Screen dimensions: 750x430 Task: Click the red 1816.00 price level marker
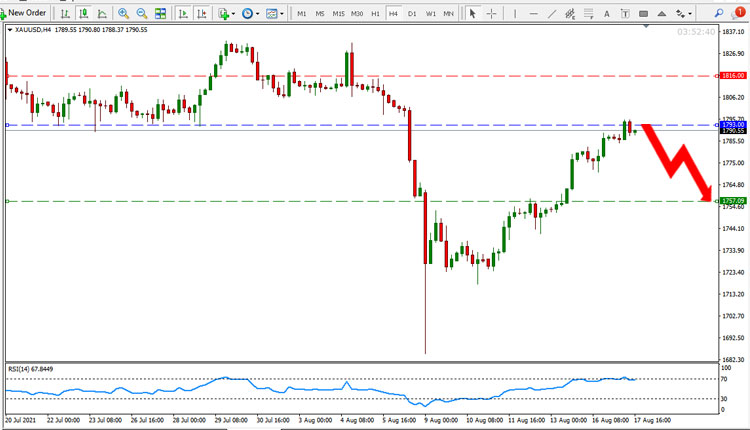point(733,76)
